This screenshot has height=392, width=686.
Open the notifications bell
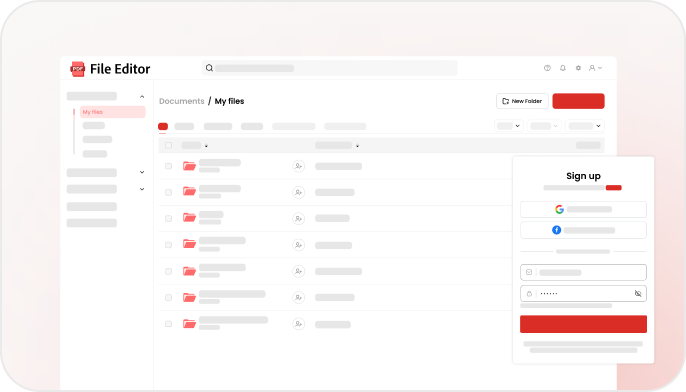click(563, 68)
